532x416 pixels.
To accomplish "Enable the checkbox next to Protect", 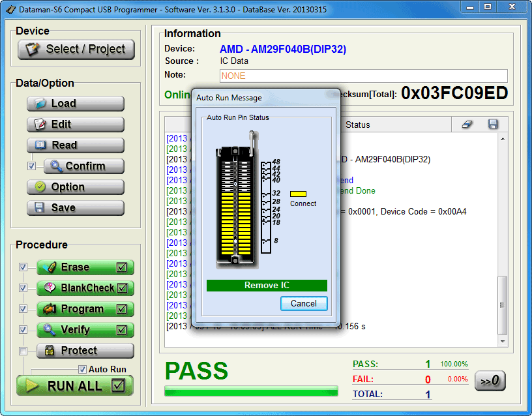I will [23, 351].
